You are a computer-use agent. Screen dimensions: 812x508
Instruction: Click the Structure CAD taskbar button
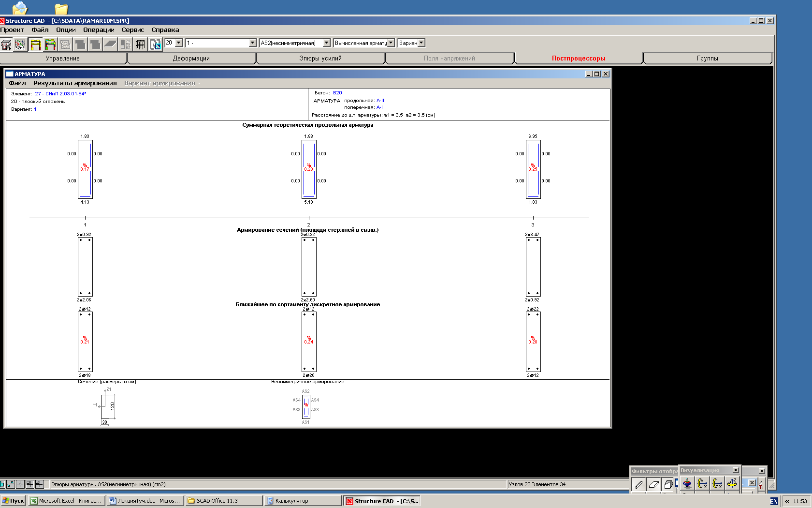point(382,501)
